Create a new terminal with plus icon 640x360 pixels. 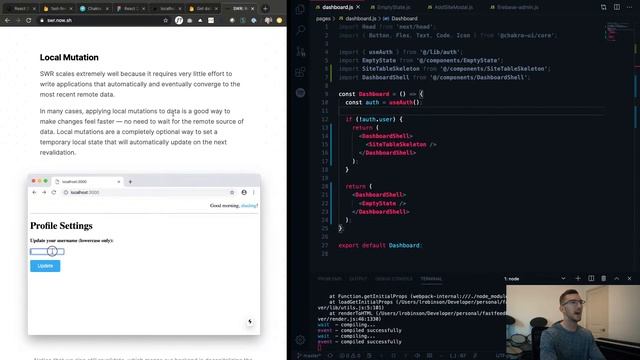[x=578, y=278]
